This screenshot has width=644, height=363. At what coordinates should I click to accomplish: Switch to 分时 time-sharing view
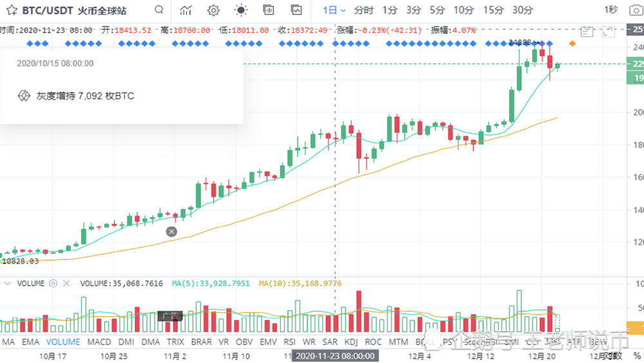click(x=363, y=10)
